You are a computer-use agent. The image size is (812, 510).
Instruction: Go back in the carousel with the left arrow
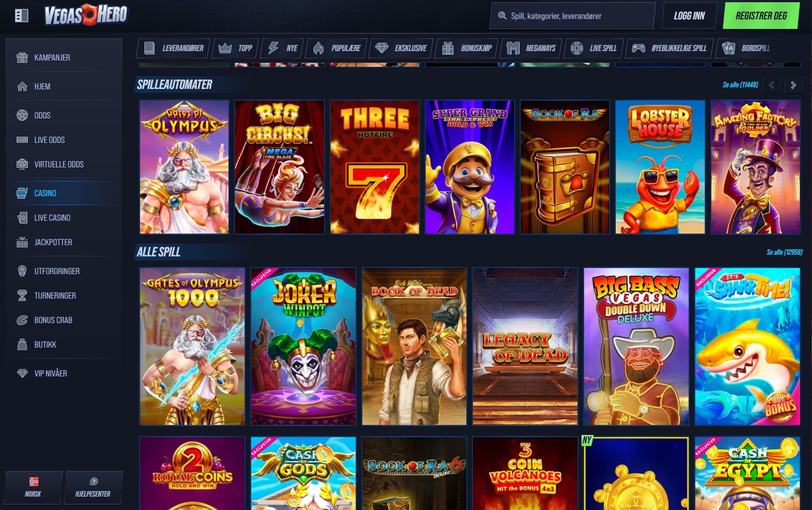(772, 85)
